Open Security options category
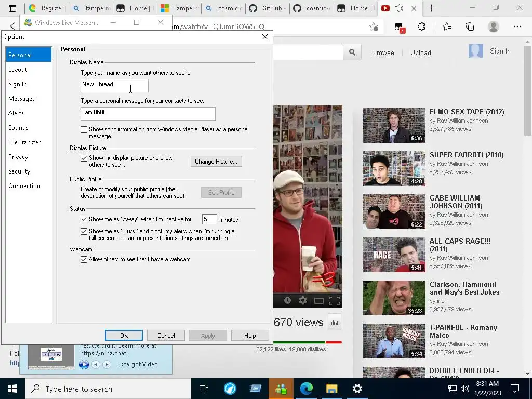This screenshot has width=532, height=399. click(19, 171)
